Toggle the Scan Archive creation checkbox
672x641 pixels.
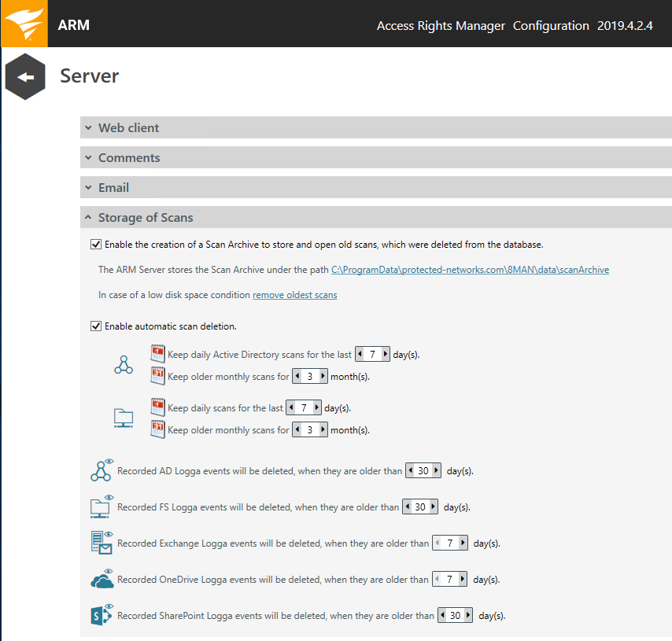(96, 245)
